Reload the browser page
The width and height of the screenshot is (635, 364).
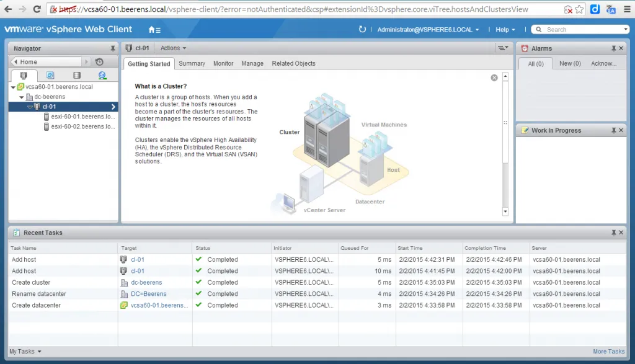pos(37,9)
